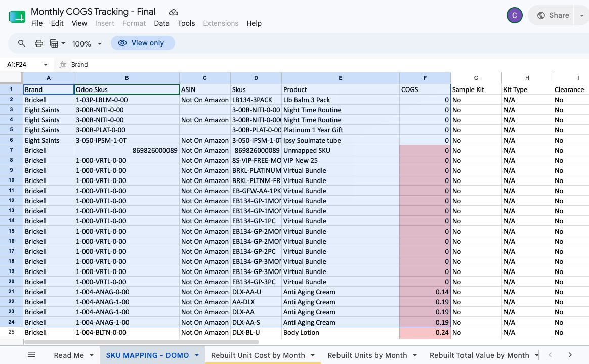Click the Body Lotion cell

(341, 333)
